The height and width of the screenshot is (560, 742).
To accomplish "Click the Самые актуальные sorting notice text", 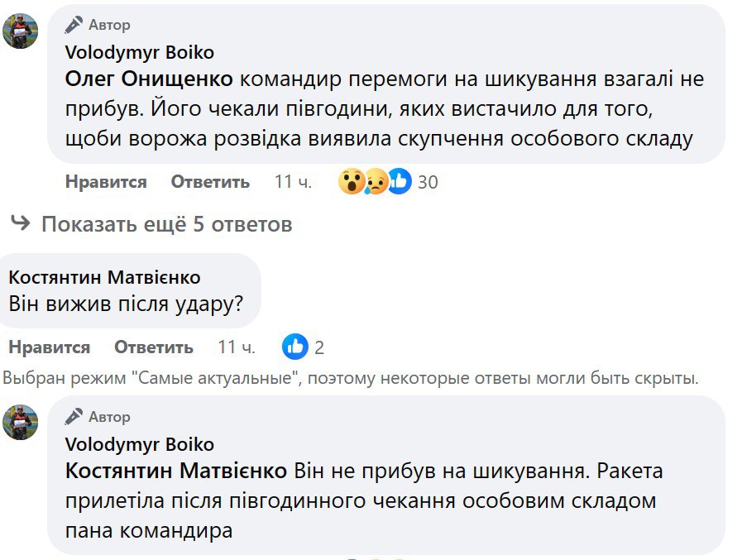I will point(350,378).
